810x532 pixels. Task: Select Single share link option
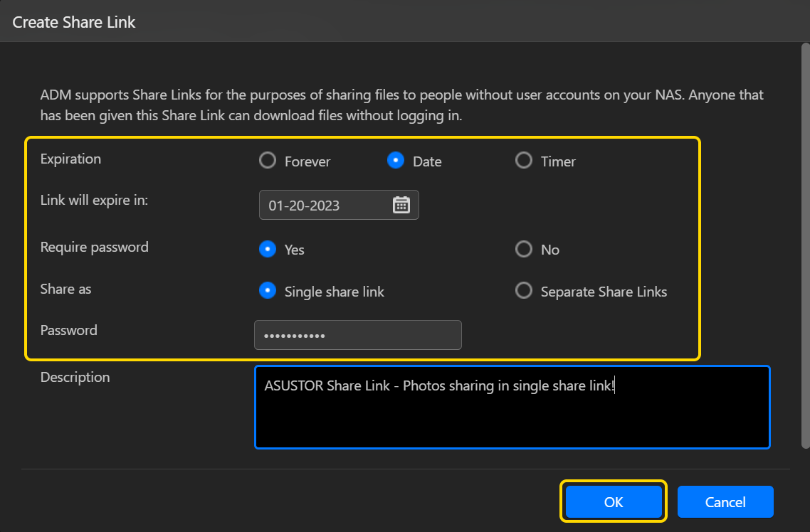click(x=268, y=291)
